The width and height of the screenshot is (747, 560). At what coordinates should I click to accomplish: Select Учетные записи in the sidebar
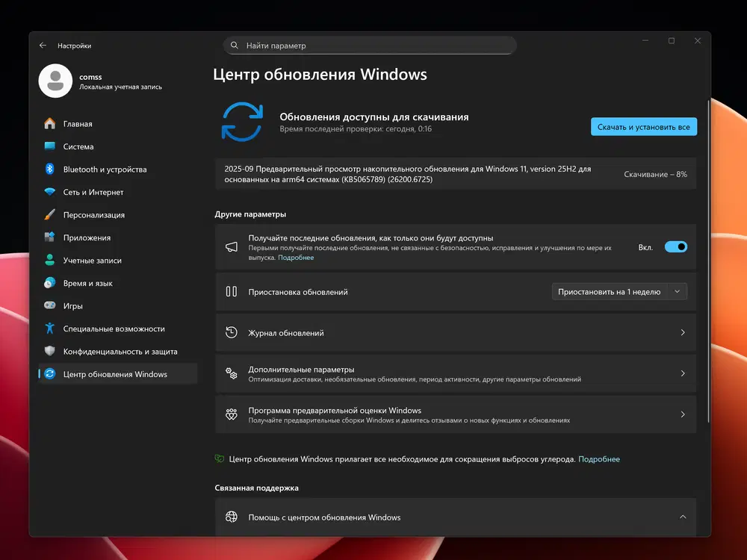pyautogui.click(x=118, y=260)
